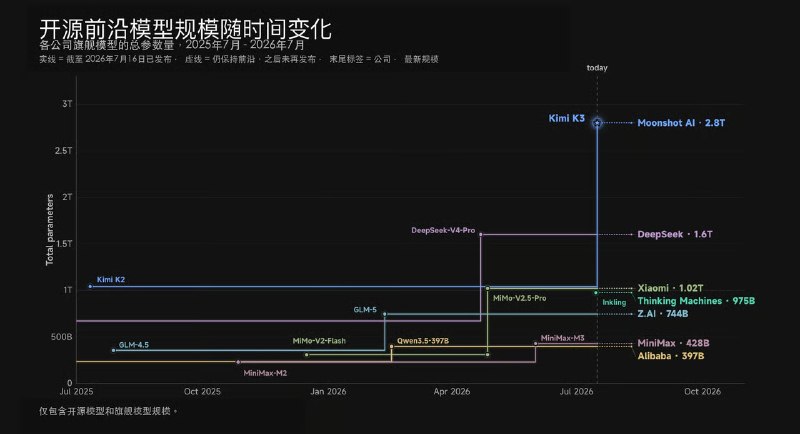Click the subtitle 各公司旗舰模型的总参数量
The image size is (800, 434).
tap(107, 45)
